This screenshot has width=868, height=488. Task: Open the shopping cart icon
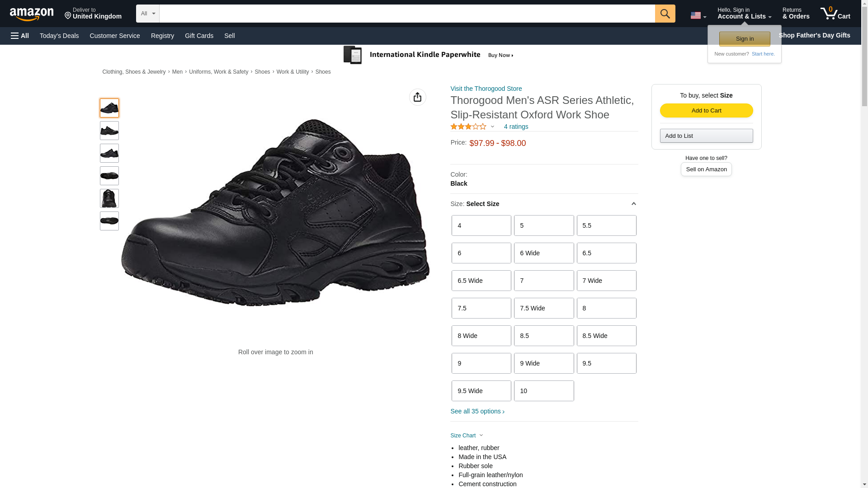tap(835, 13)
